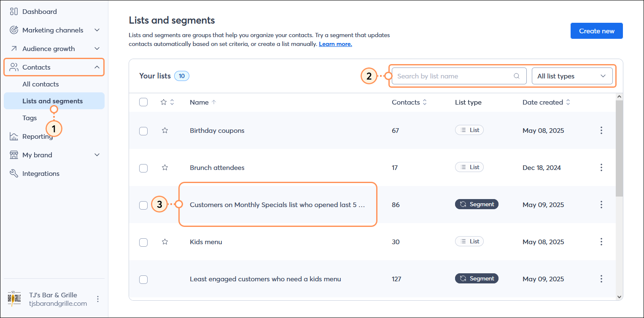Click the Create new button
Image resolution: width=644 pixels, height=318 pixels.
[x=597, y=31]
